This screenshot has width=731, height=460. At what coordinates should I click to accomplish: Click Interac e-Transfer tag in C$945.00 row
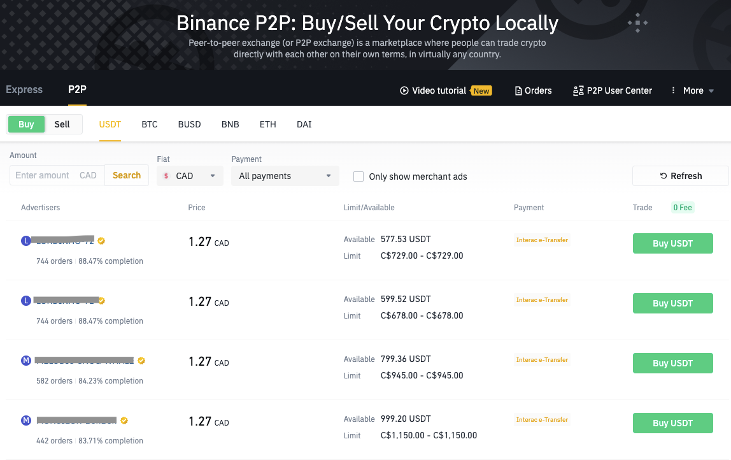coord(542,360)
